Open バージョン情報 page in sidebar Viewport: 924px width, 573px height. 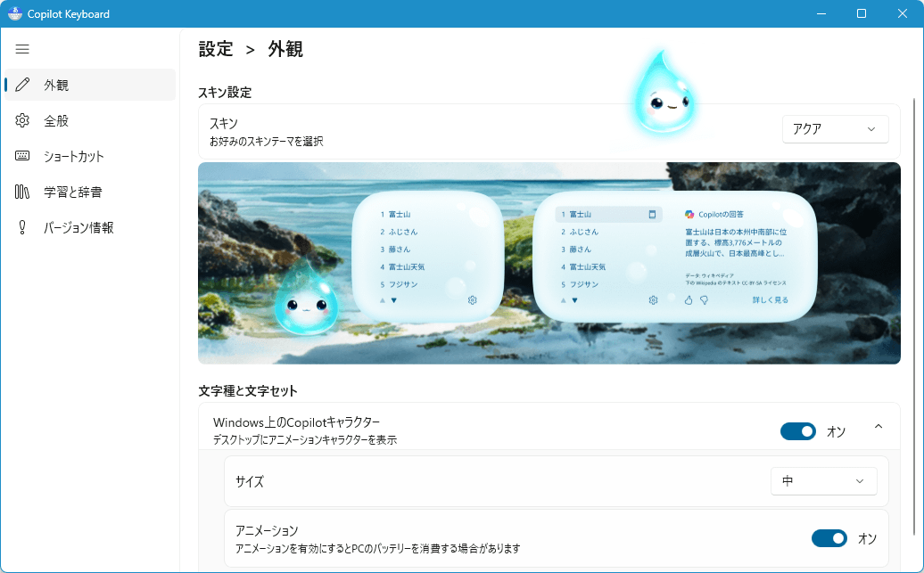(x=78, y=227)
